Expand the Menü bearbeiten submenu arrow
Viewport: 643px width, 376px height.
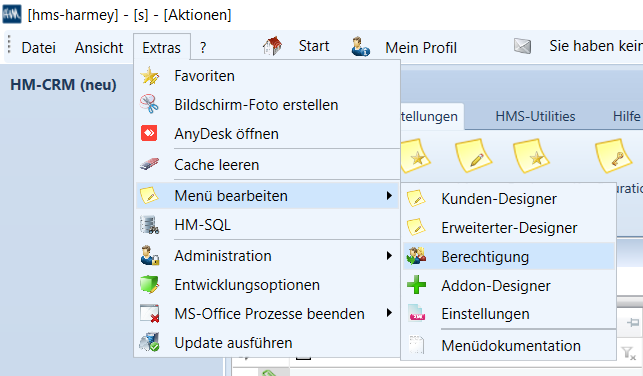point(389,196)
